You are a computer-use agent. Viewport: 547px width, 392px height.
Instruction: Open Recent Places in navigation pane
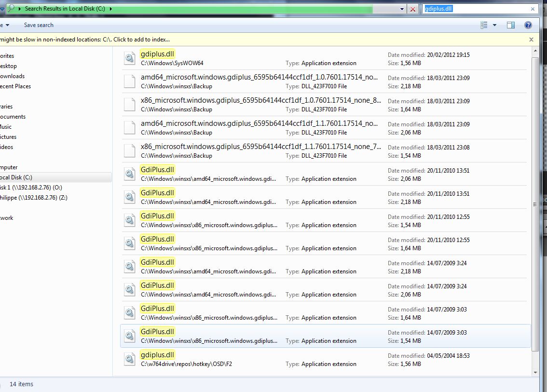[x=15, y=86]
